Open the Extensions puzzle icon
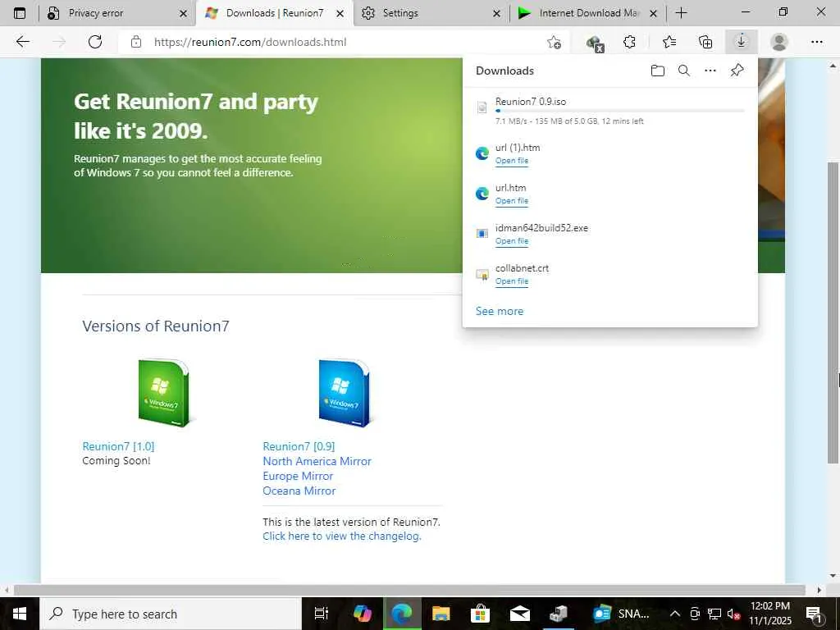The image size is (840, 630). pos(629,42)
